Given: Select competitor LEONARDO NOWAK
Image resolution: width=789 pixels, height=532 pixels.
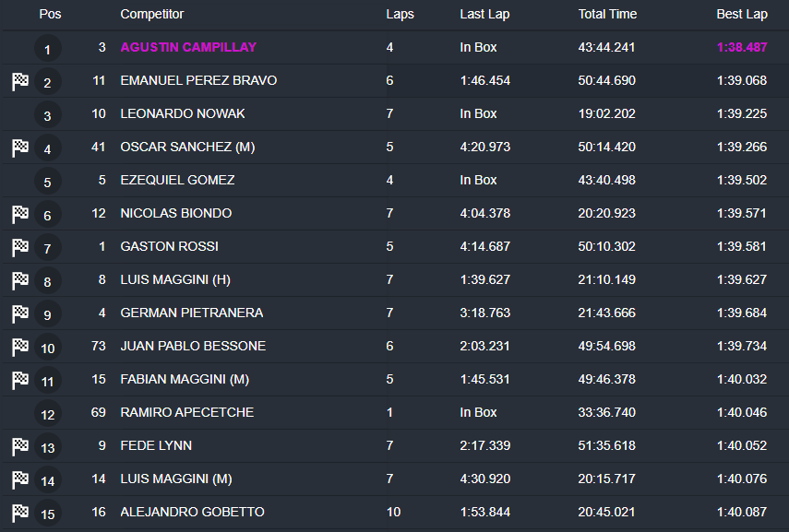Looking at the screenshot, I should click(181, 113).
